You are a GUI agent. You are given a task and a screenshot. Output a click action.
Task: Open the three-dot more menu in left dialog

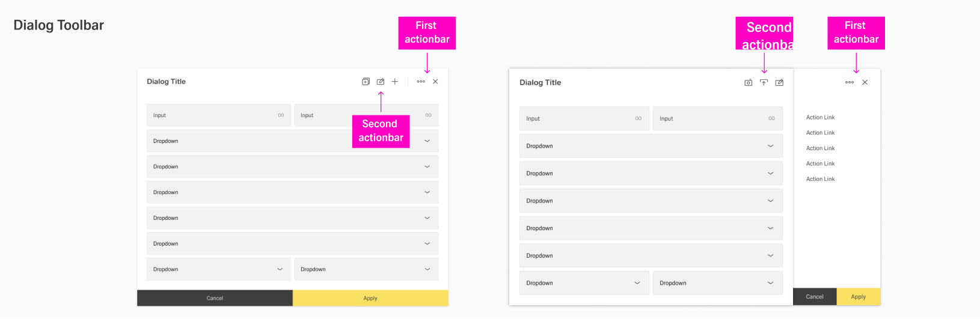[x=421, y=82]
